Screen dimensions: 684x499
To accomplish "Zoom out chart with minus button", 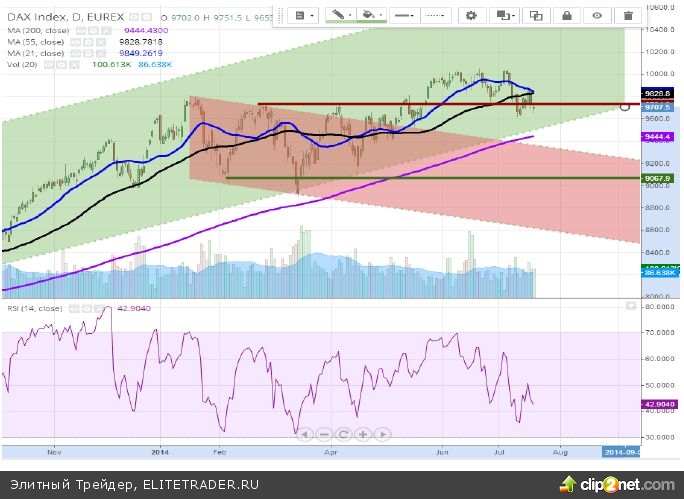I will click(x=322, y=434).
